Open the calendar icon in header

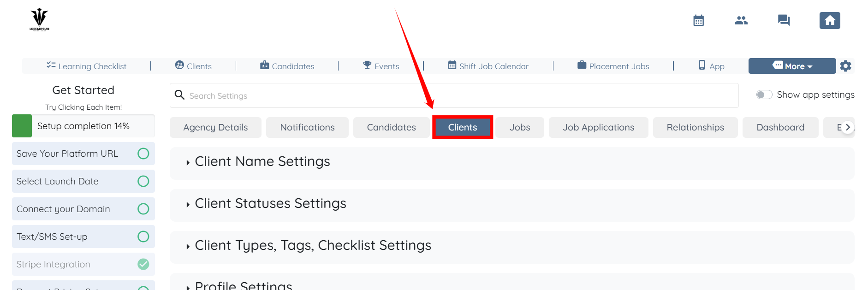698,20
